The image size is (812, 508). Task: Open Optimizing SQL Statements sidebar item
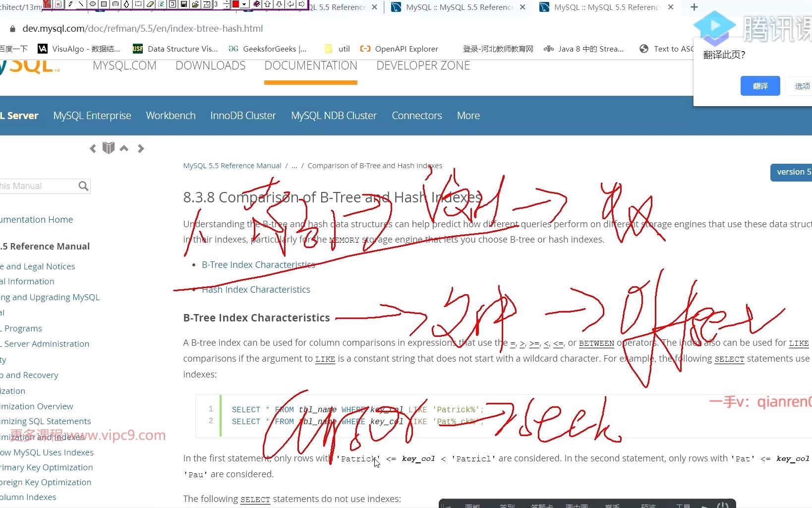tap(46, 421)
